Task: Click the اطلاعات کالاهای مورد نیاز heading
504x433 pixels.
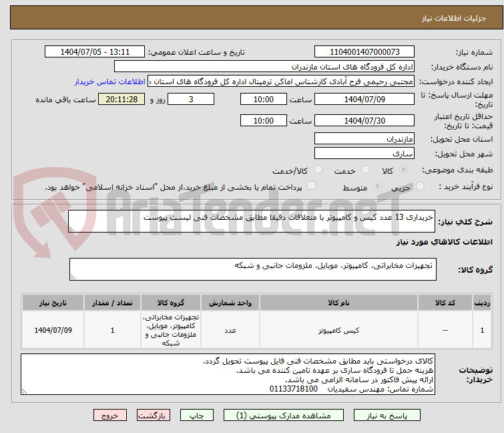Action: [444, 242]
